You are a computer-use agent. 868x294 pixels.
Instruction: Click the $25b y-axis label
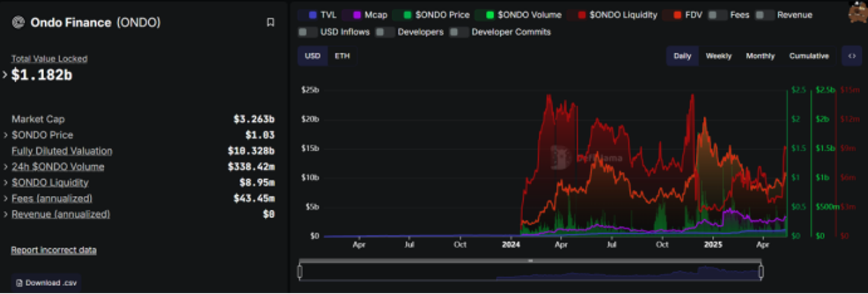point(310,90)
